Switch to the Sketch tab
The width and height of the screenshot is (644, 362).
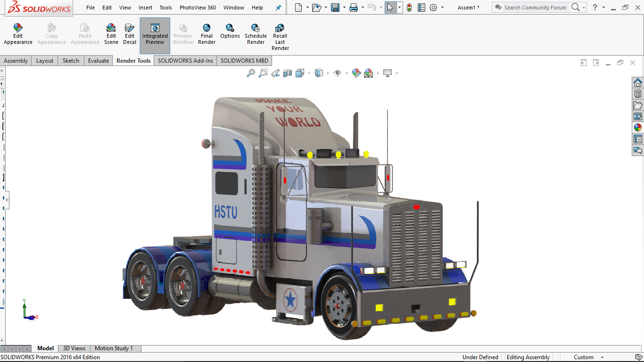pos(71,60)
